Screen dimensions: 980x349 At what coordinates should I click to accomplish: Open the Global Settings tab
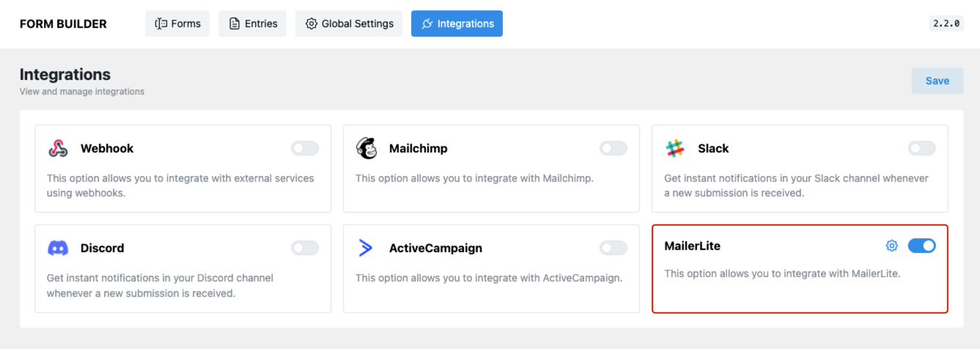[350, 23]
